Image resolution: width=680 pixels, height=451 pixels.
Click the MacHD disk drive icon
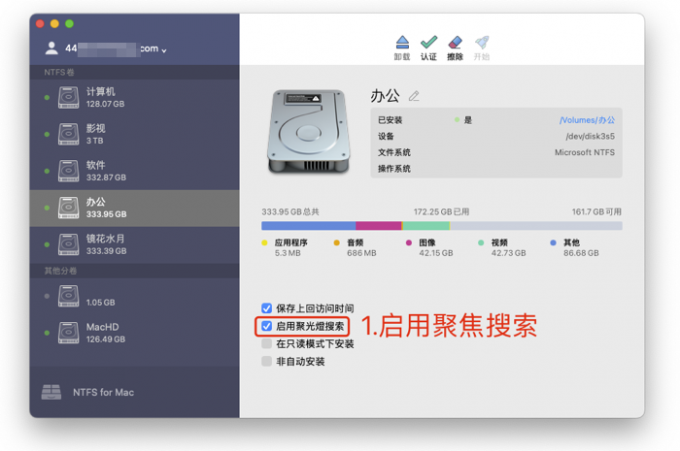point(69,333)
